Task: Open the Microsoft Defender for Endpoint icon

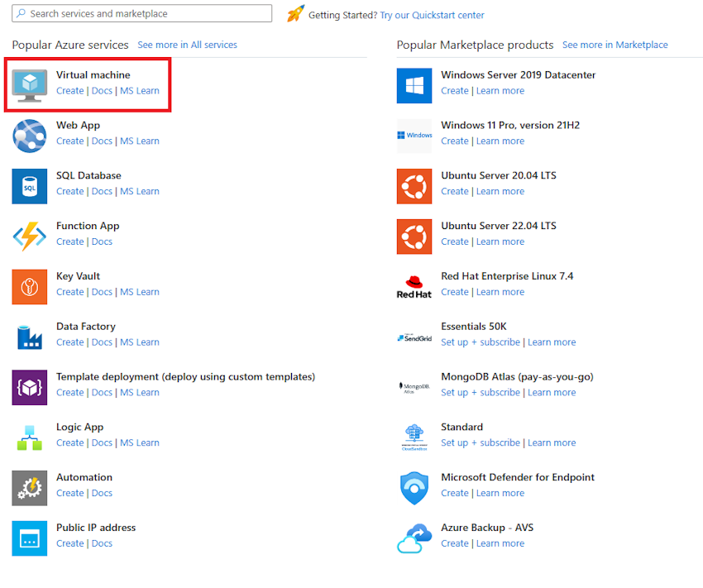Action: 414,488
